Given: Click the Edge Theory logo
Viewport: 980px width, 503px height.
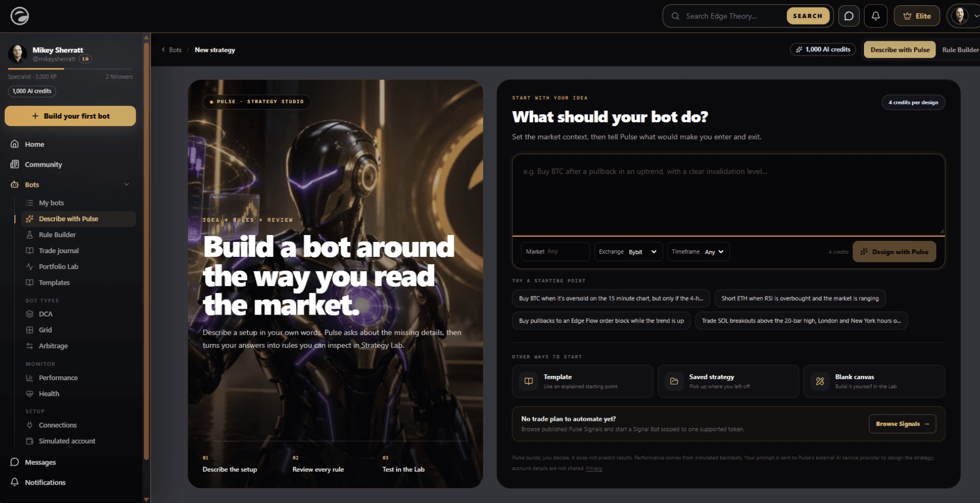Looking at the screenshot, I should coord(20,16).
